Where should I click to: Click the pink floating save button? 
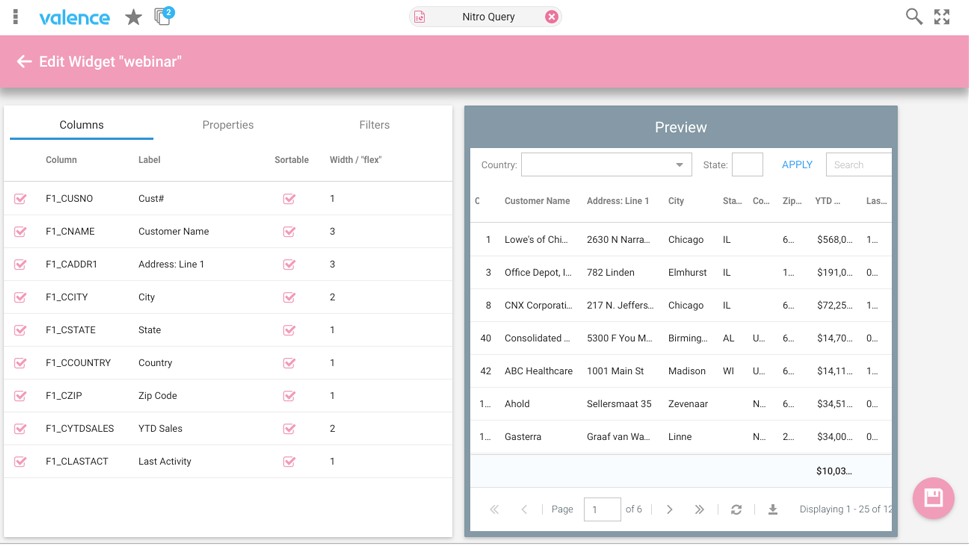933,498
